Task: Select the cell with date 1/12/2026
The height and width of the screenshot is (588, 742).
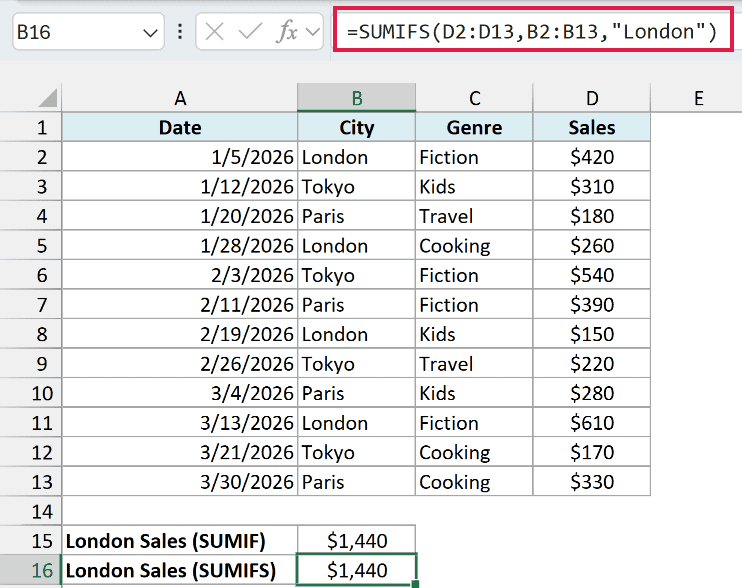Action: [180, 186]
